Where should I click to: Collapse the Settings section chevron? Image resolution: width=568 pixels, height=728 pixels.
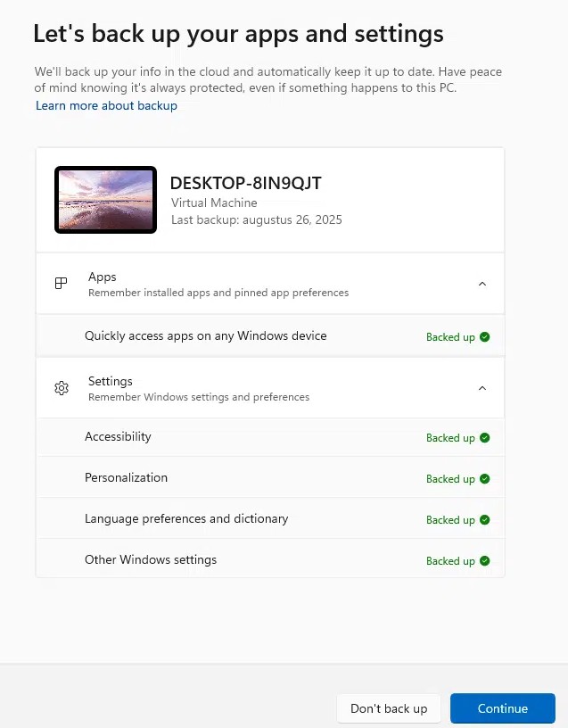click(x=482, y=388)
